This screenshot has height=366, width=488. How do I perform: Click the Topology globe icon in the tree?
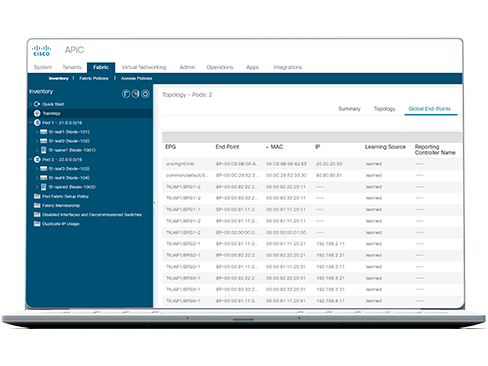click(x=37, y=113)
